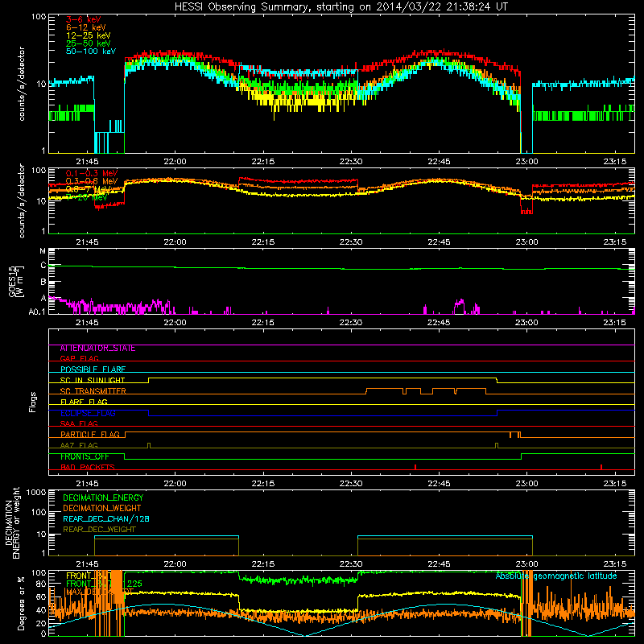This screenshot has height=644, width=644.
Task: Click the 22:30 tick under the GOES15 panel
Action: [351, 323]
